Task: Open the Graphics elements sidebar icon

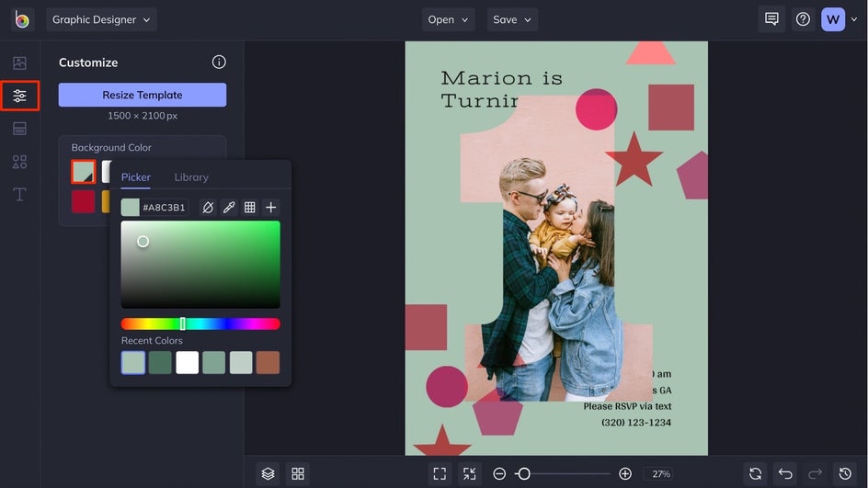Action: tap(19, 162)
